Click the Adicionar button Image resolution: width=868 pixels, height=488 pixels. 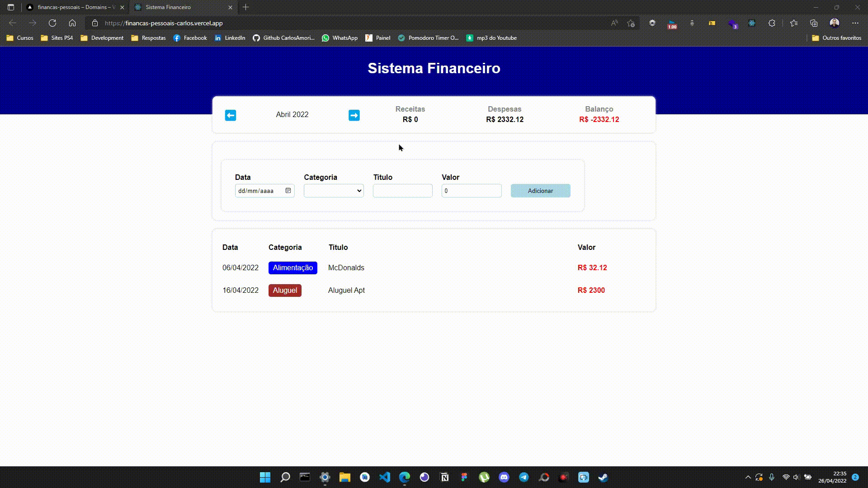point(540,191)
